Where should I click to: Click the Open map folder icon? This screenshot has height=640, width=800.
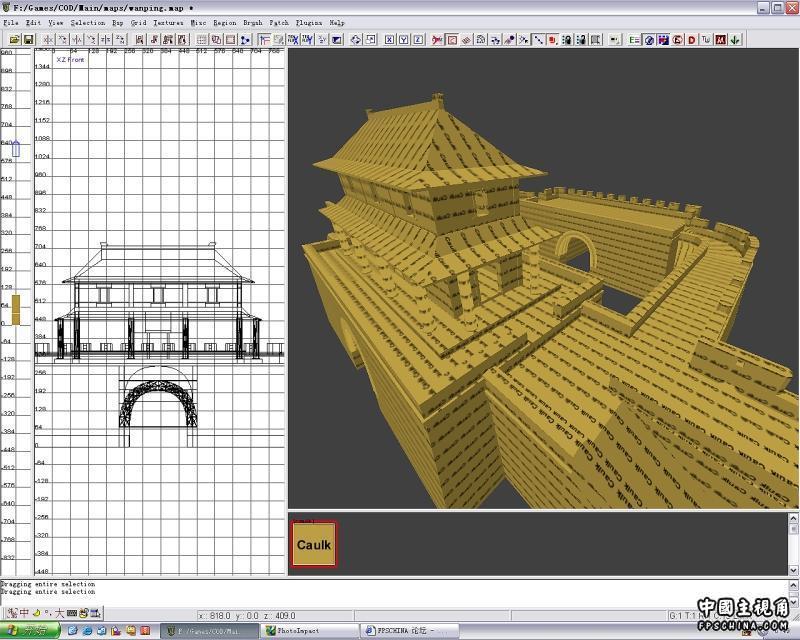click(x=15, y=40)
